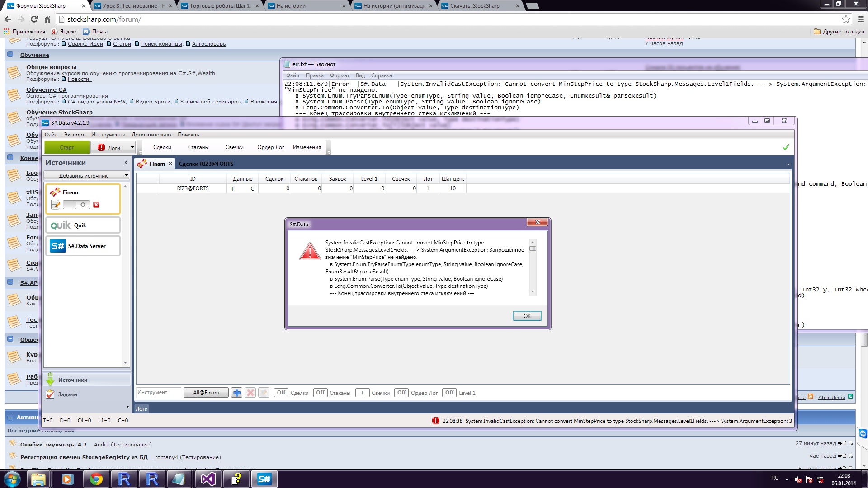Close the Finam tab
The height and width of the screenshot is (488, 868).
coord(170,164)
